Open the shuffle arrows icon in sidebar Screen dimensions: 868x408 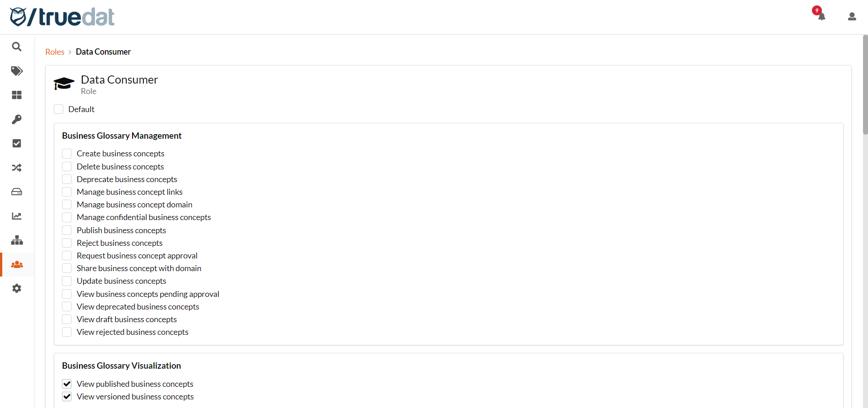click(x=17, y=168)
